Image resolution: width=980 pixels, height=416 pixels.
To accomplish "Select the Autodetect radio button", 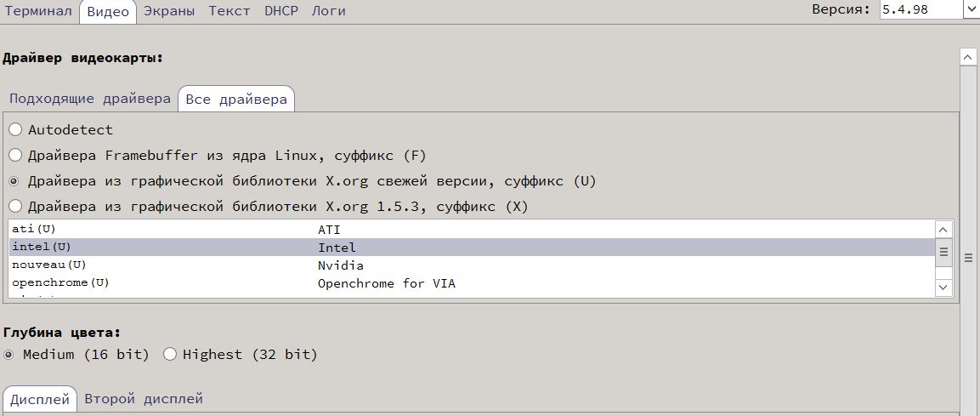I will click(15, 130).
